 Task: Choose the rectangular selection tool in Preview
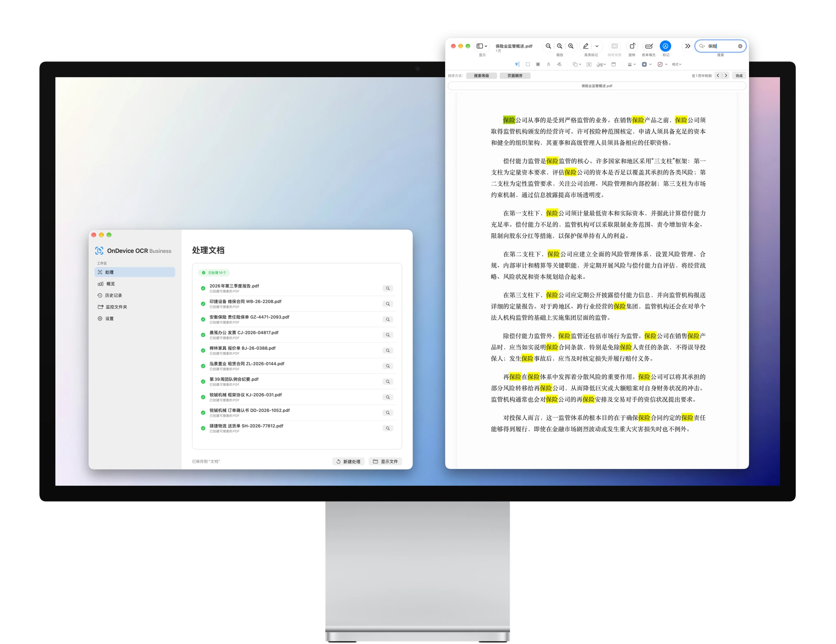point(528,64)
